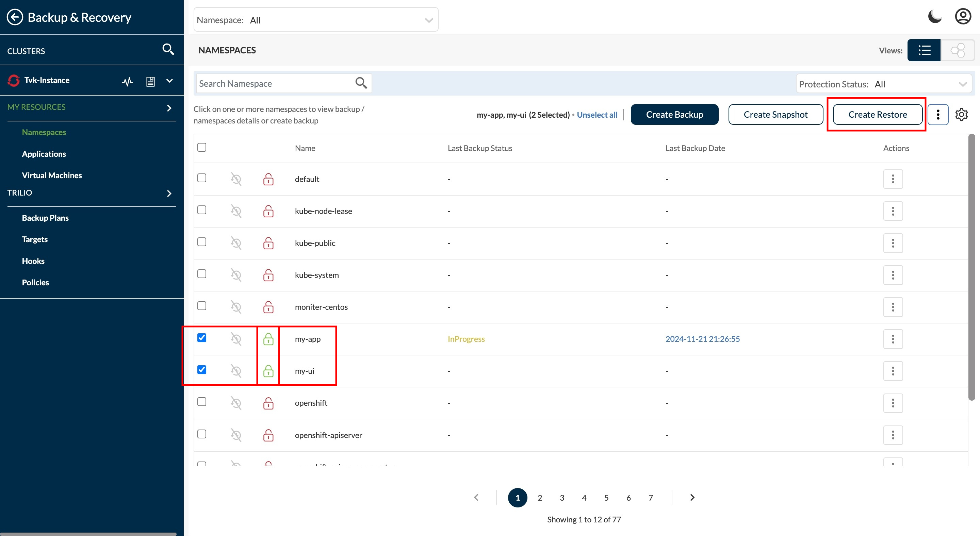
Task: Uncheck the my-app namespace checkbox
Action: (202, 338)
